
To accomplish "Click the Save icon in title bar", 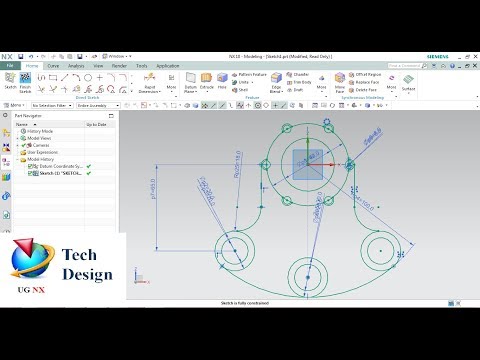I will (21, 57).
